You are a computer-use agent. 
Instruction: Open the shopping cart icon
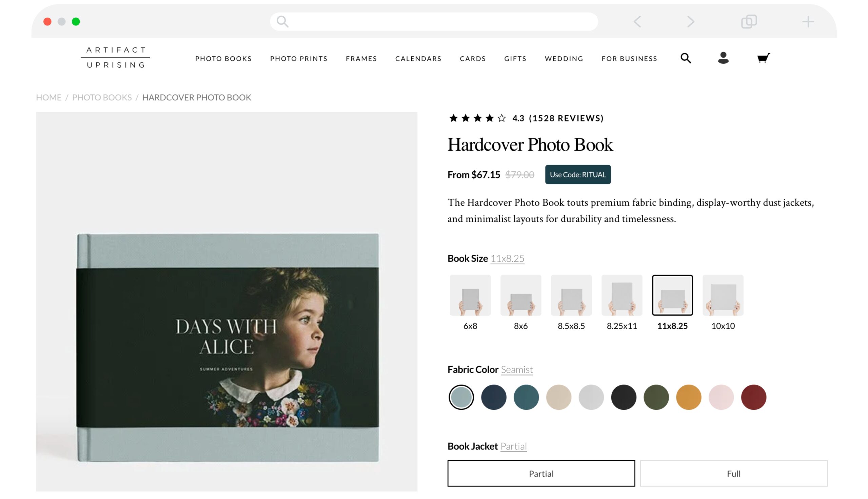click(763, 58)
